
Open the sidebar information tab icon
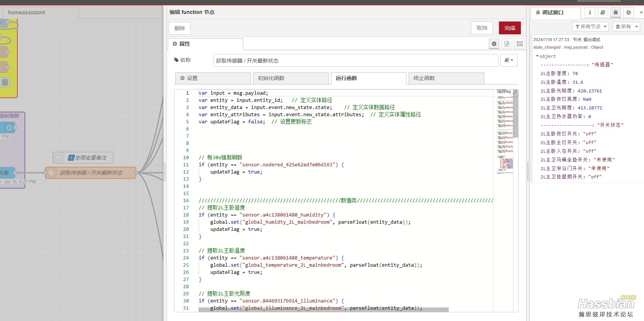click(590, 12)
